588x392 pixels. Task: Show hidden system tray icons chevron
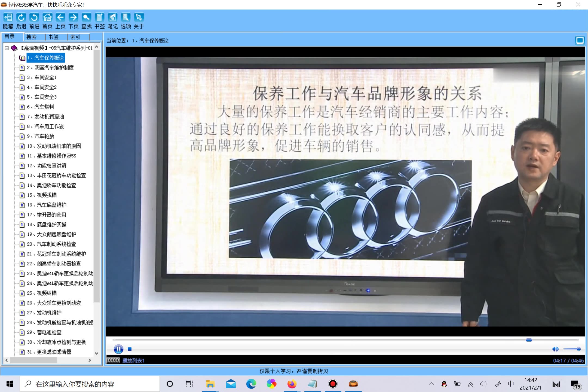(x=431, y=384)
